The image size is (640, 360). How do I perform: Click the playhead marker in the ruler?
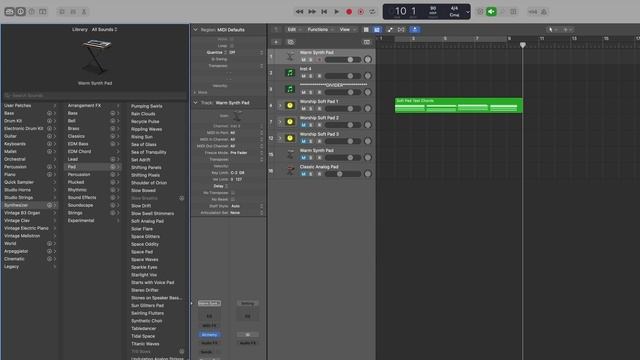coord(522,44)
